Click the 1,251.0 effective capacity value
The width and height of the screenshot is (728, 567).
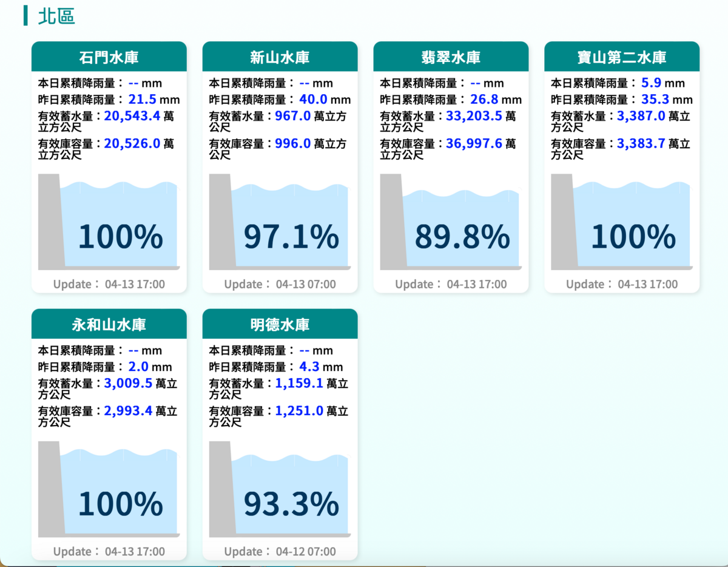click(x=300, y=411)
